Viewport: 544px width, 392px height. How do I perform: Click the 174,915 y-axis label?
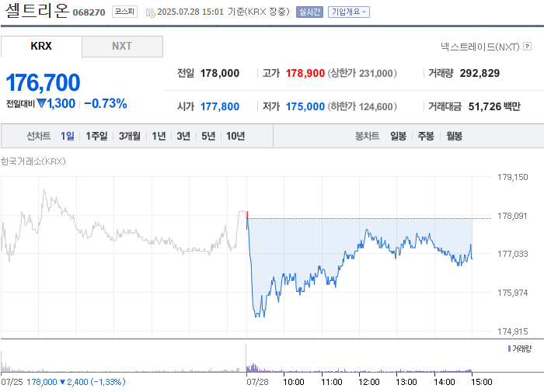[513, 331]
